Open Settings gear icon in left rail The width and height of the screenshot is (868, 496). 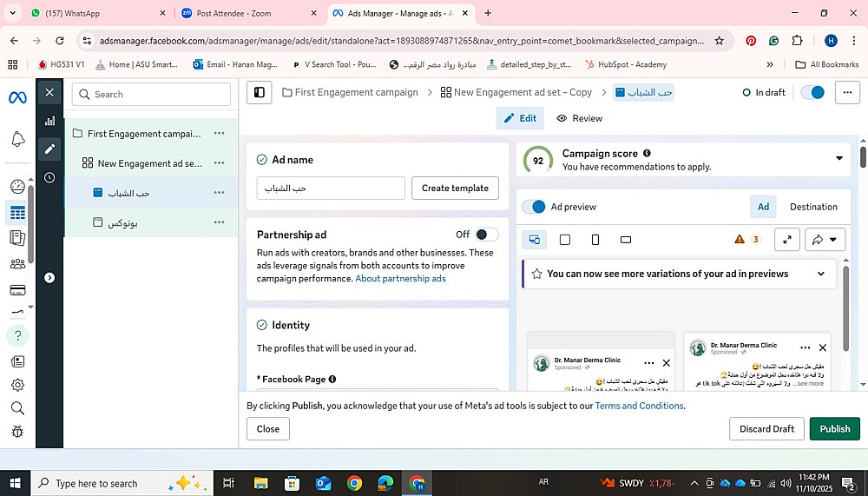coord(17,384)
